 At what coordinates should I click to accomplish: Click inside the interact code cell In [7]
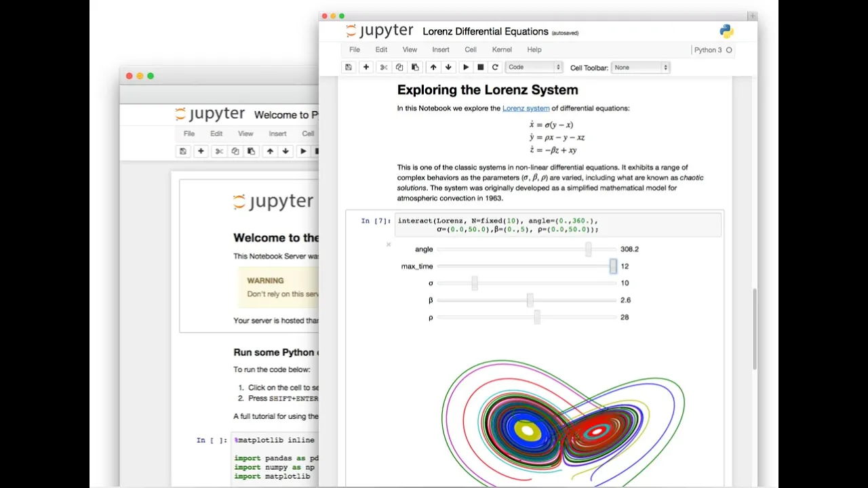pos(557,225)
